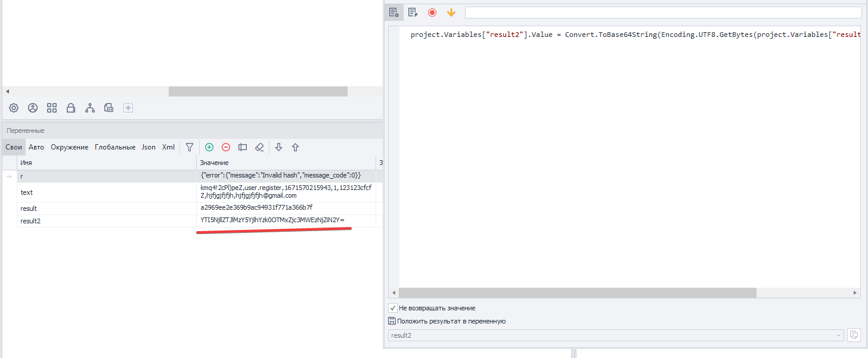This screenshot has width=868, height=358.
Task: Open the tree hierarchy icon
Action: 90,108
